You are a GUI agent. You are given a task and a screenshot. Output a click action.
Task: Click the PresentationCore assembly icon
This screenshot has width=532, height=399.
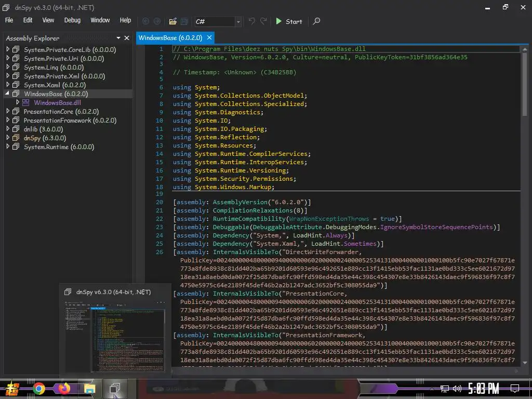pyautogui.click(x=16, y=111)
